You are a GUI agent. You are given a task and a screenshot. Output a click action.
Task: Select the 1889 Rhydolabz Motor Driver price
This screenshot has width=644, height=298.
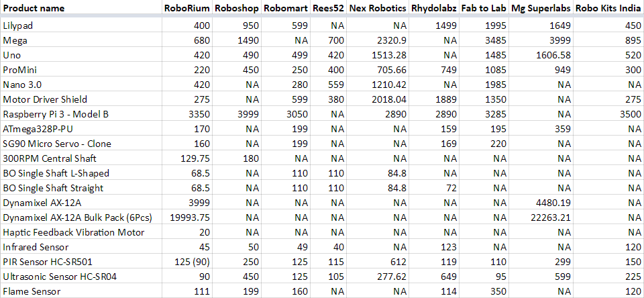click(x=435, y=99)
